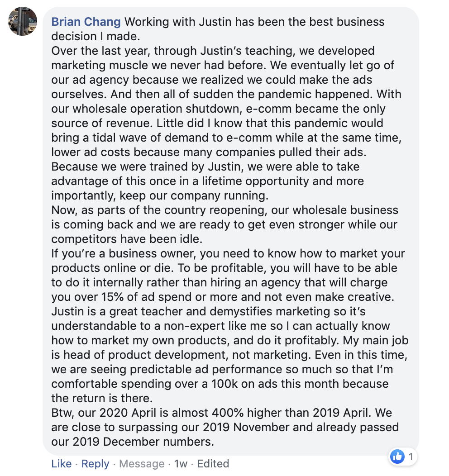The width and height of the screenshot is (449, 476).
Task: Like Brian Chang's comment
Action: click(61, 463)
